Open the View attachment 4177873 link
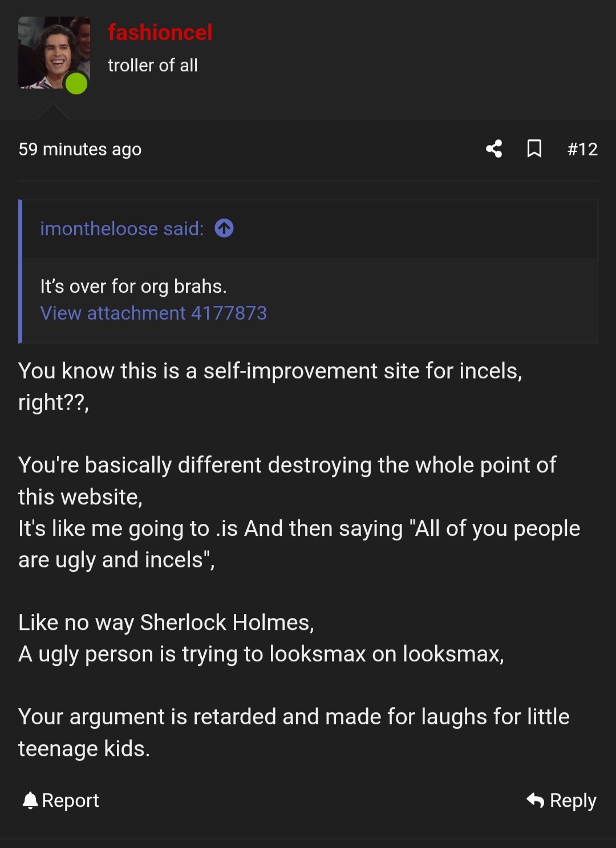616x848 pixels. (153, 313)
